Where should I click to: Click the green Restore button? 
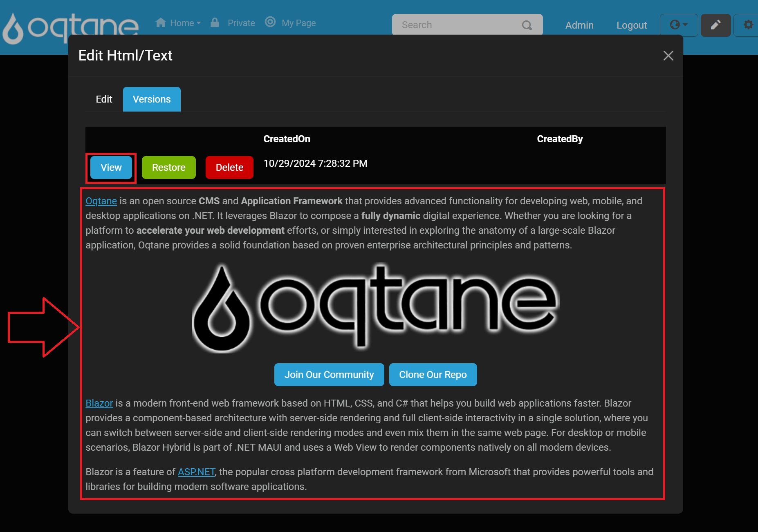coord(169,168)
